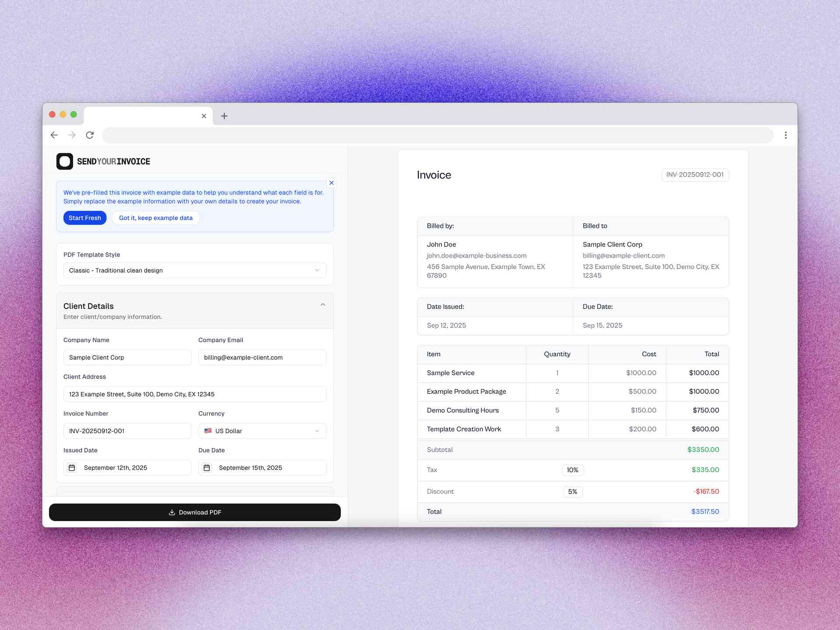
Task: Open the calendar picker for Due Date
Action: click(207, 467)
